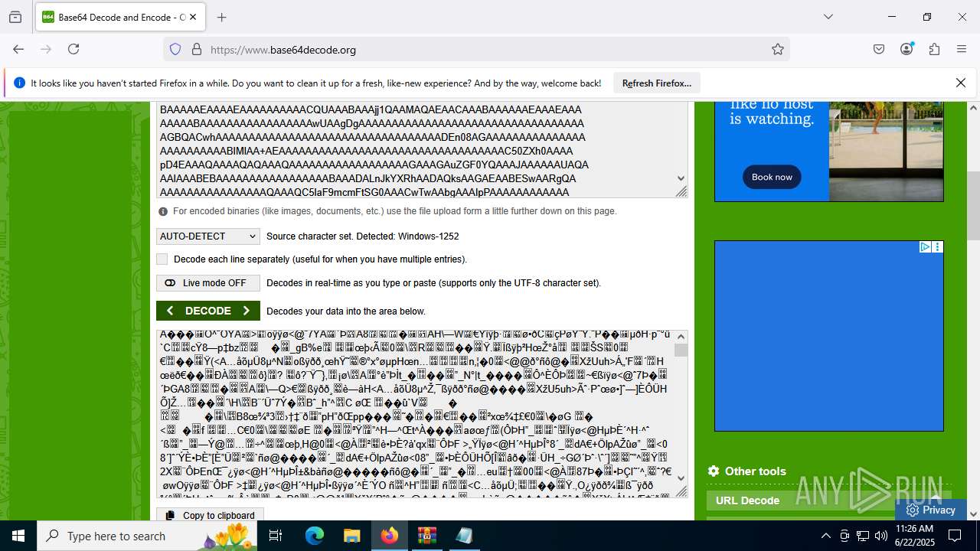Click inside the Base64 input textarea
This screenshot has width=980, height=551.
416,151
